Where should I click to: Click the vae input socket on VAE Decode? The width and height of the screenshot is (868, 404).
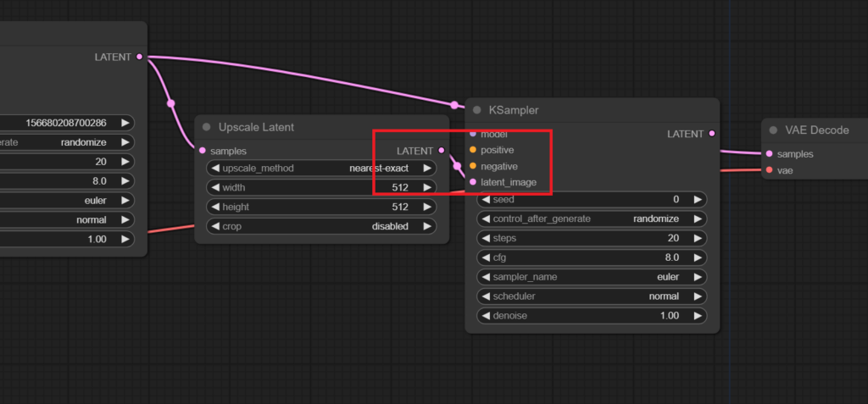pyautogui.click(x=769, y=170)
